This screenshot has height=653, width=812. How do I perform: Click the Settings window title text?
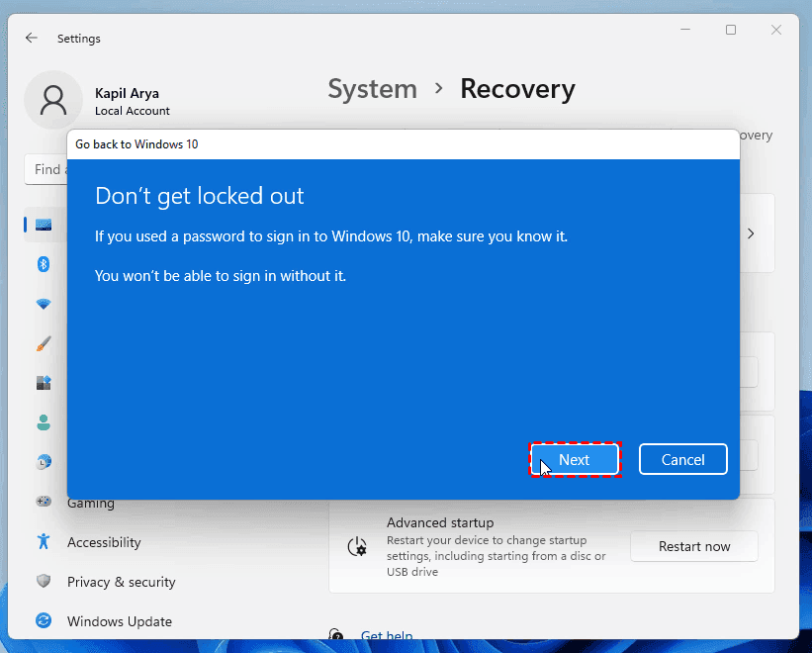click(79, 39)
